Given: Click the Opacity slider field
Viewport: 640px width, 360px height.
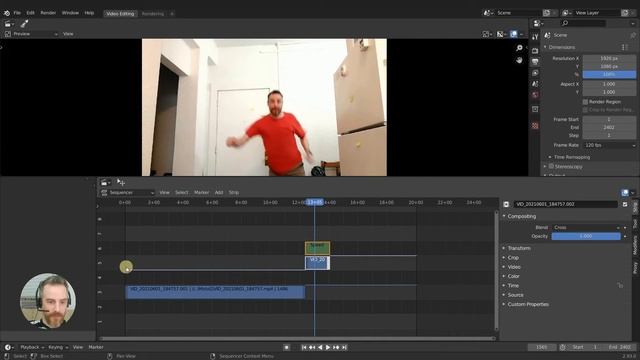Looking at the screenshot, I should tap(586, 236).
